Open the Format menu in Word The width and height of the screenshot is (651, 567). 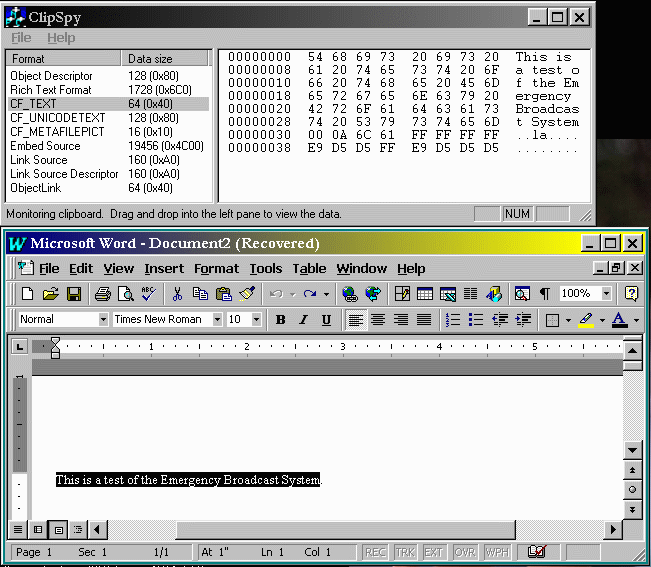coord(216,269)
